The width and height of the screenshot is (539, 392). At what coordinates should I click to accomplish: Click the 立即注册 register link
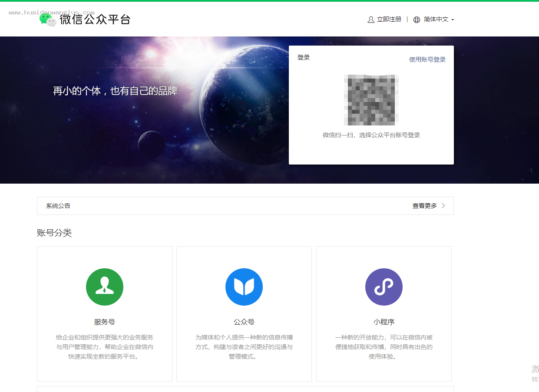pos(389,20)
